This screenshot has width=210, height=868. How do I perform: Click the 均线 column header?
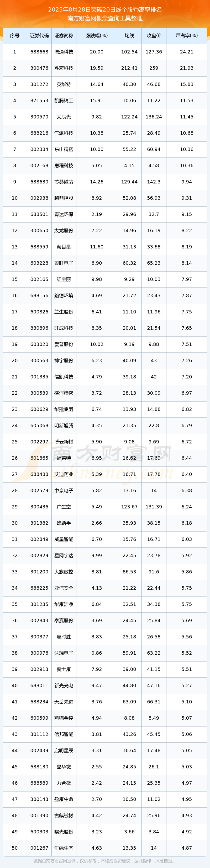point(129,36)
